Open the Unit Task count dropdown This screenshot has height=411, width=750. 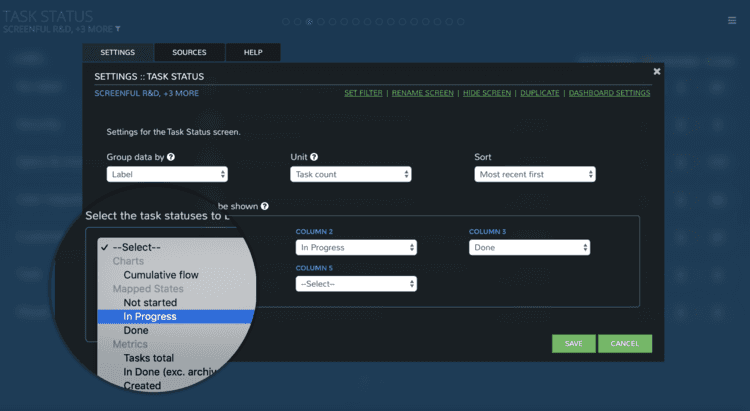[351, 174]
